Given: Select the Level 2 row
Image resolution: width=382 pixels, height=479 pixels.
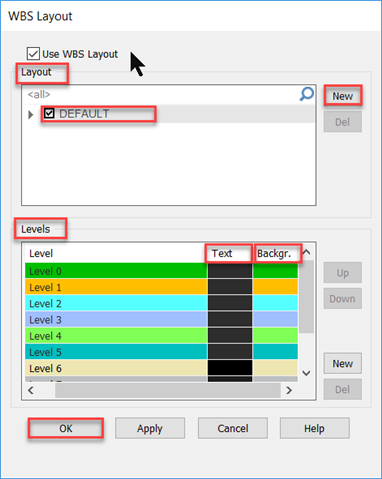Looking at the screenshot, I should click(161, 303).
